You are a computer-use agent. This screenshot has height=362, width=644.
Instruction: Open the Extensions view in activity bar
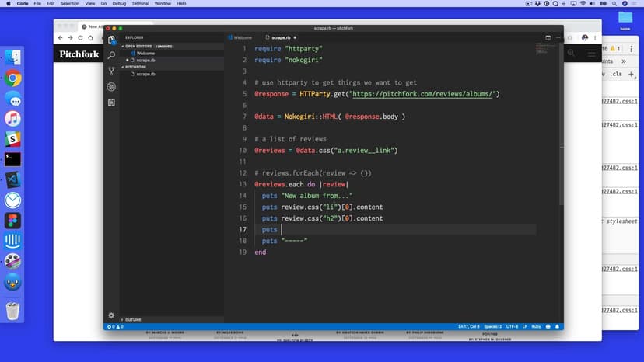pos(111,103)
